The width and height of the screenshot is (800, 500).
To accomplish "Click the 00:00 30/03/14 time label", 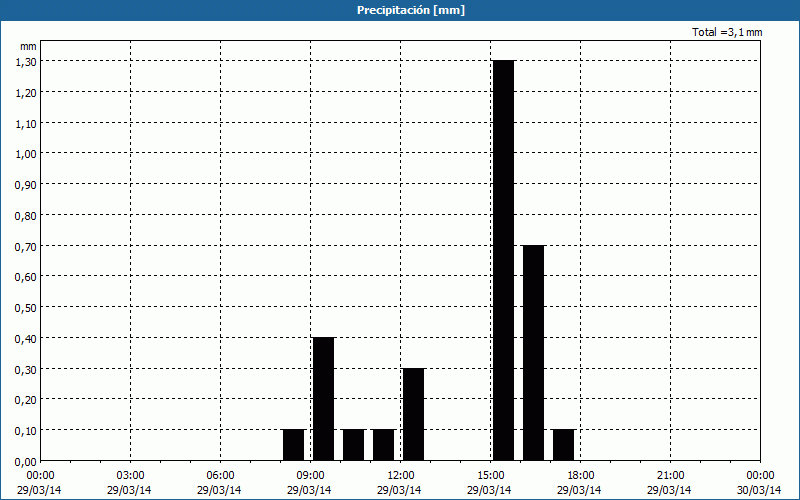I will tap(759, 483).
